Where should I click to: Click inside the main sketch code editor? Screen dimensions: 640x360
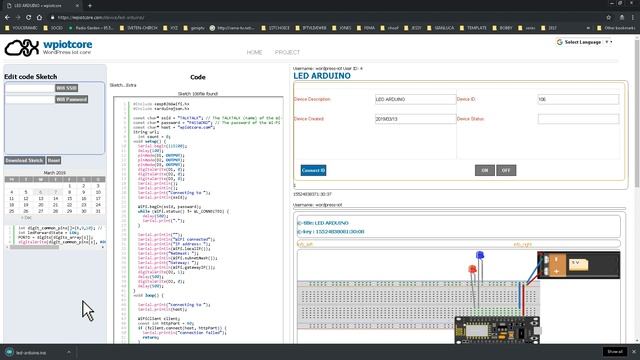click(x=198, y=220)
